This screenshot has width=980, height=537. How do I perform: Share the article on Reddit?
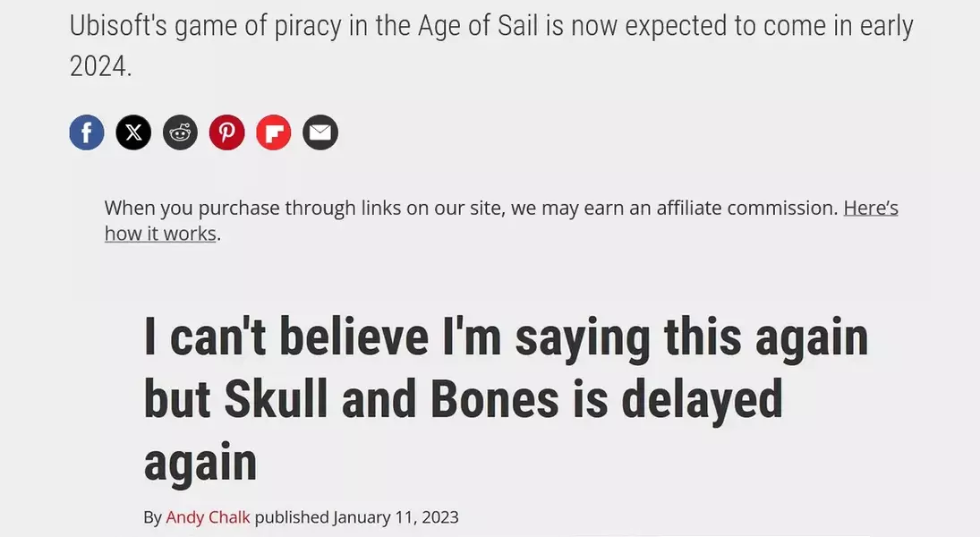point(180,133)
